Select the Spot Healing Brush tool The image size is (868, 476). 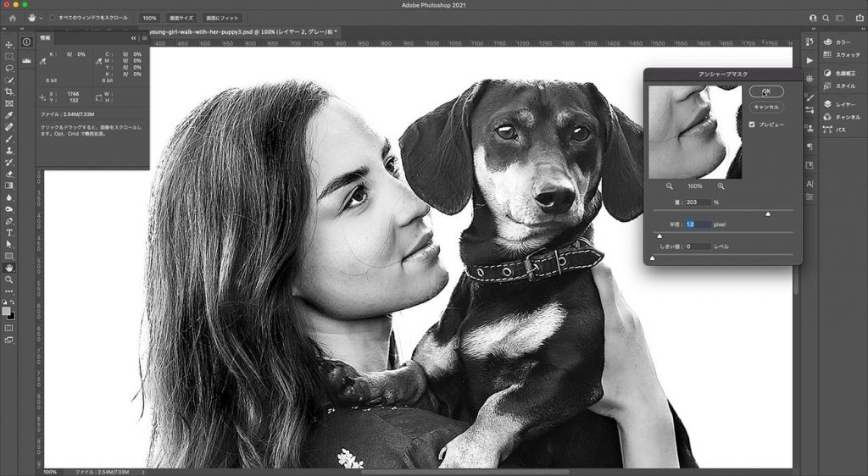8,127
